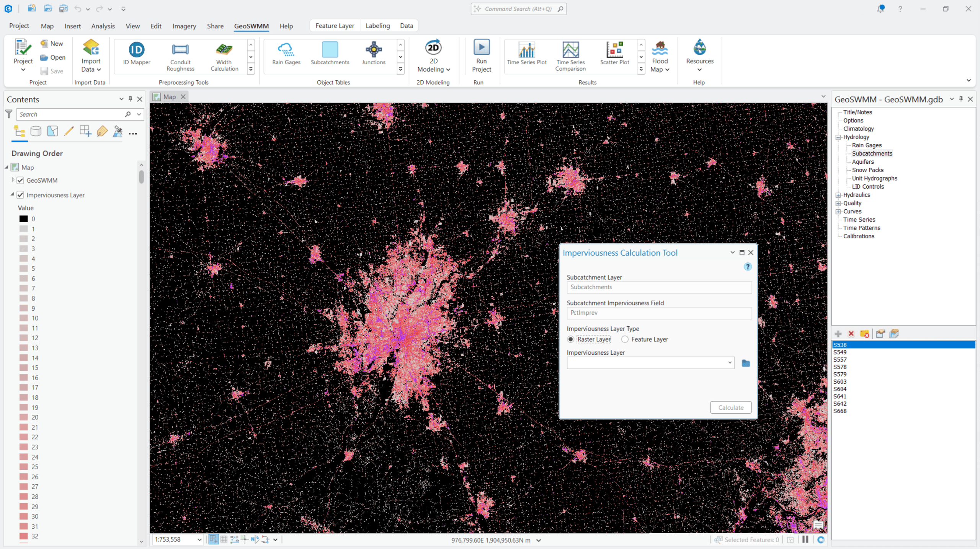Image resolution: width=980 pixels, height=549 pixels.
Task: Launch the Width Calculation tool
Action: tap(224, 56)
